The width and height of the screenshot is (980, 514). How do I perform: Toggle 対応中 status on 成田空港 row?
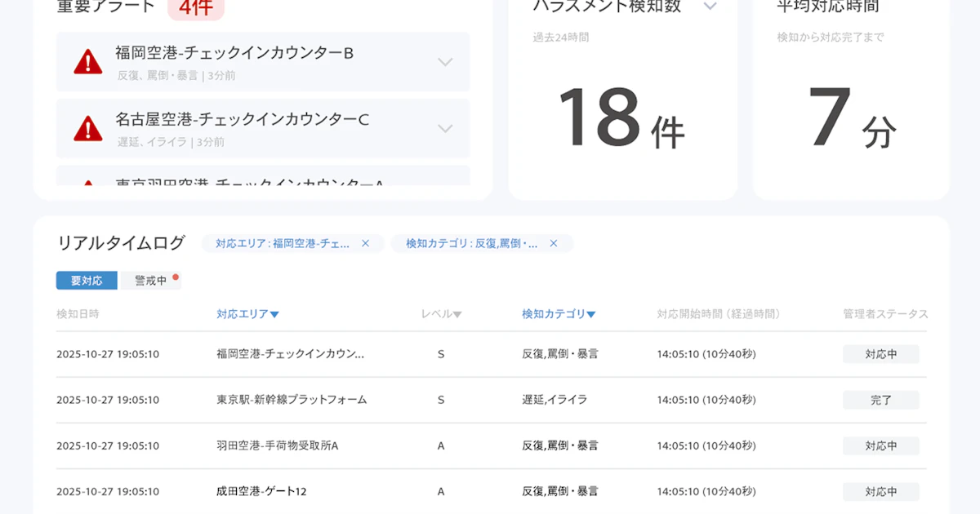(880, 491)
